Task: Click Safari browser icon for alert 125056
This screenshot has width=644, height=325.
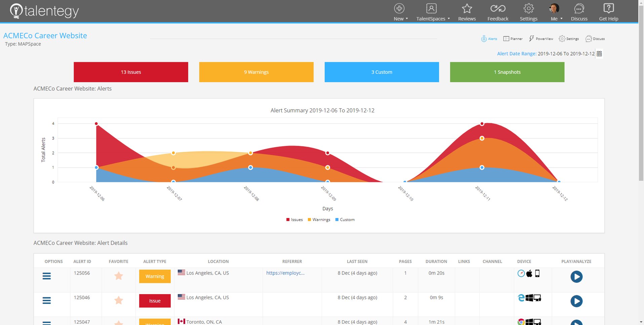Action: [521, 273]
